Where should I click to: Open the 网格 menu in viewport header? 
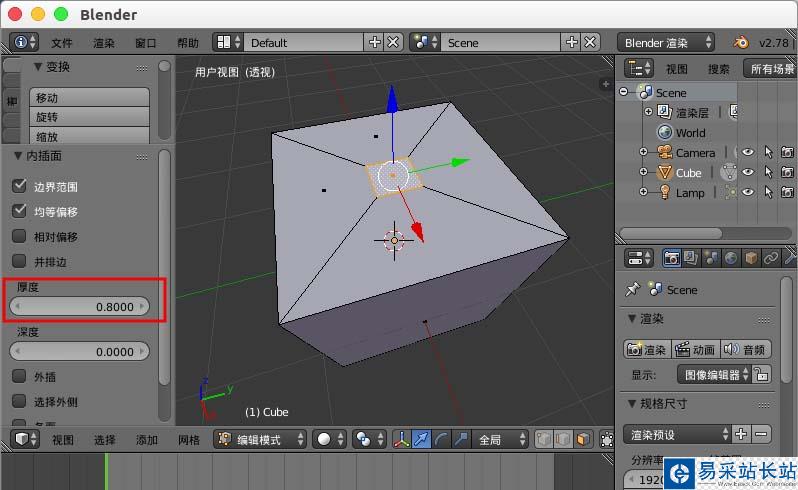(189, 440)
